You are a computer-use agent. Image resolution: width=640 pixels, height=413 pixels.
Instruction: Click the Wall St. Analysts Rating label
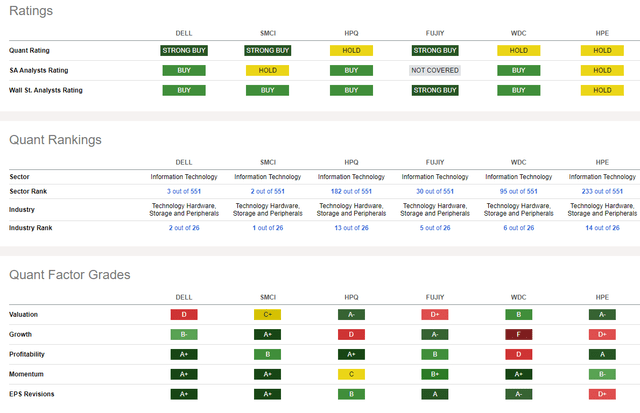46,90
